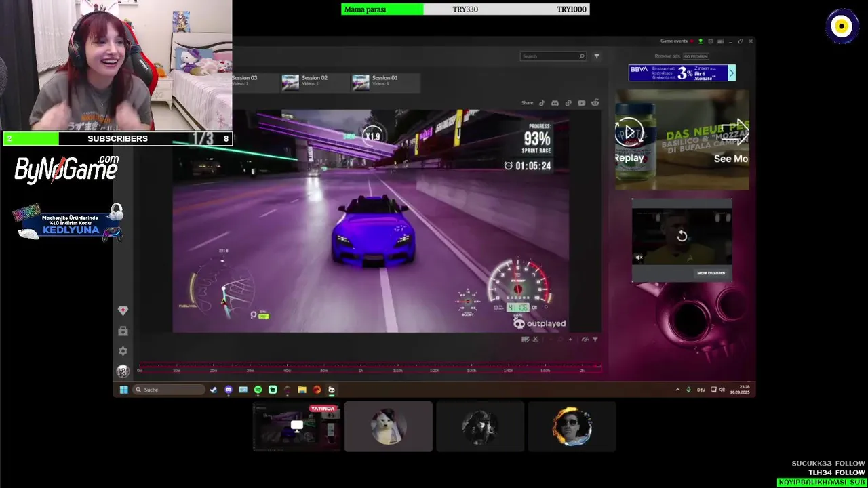Share the clip to Reddit
868x488 pixels.
click(595, 103)
